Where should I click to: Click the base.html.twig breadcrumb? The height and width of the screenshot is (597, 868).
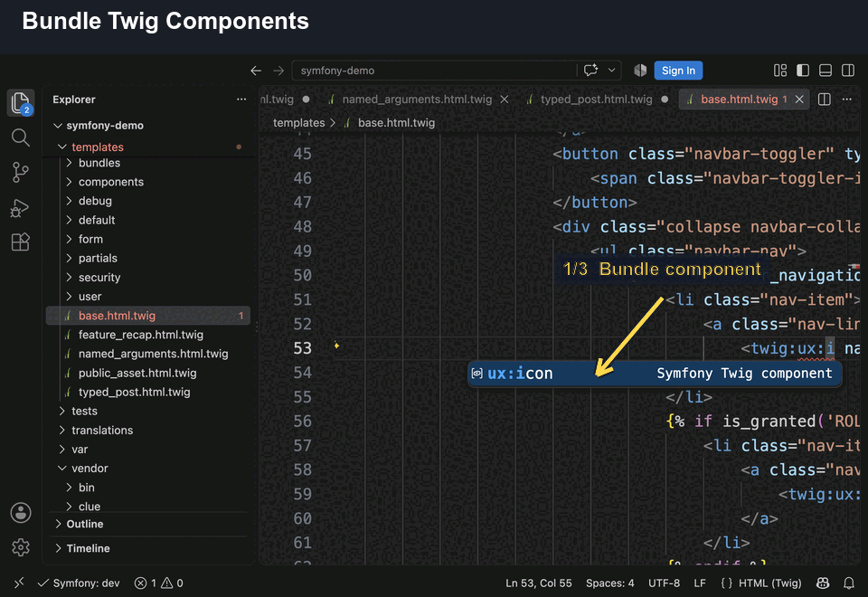coord(396,123)
